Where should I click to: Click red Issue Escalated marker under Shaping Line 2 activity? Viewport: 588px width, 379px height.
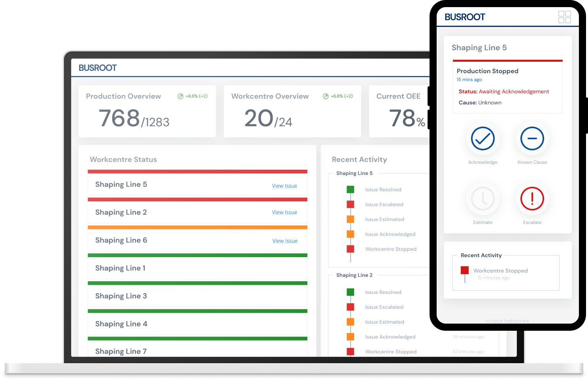[351, 307]
